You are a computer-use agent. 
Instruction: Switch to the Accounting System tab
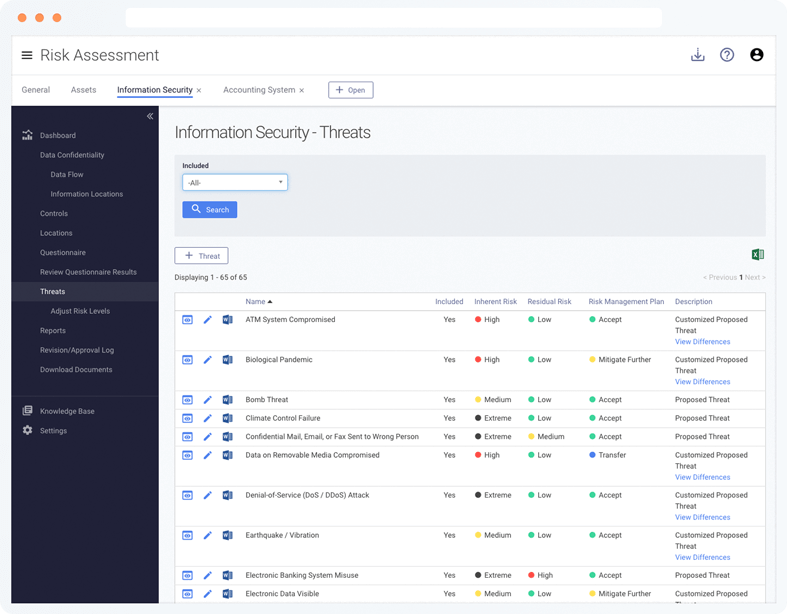coord(259,90)
